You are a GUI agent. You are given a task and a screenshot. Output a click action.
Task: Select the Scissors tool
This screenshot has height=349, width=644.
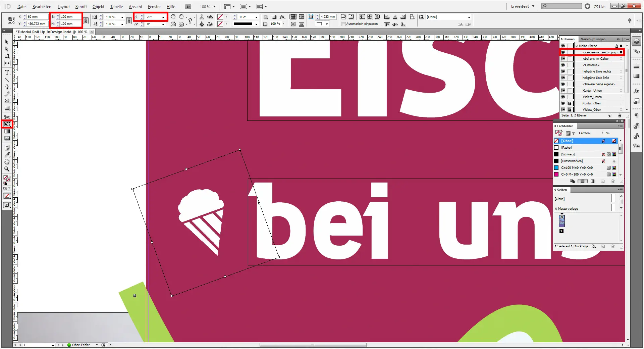(7, 117)
